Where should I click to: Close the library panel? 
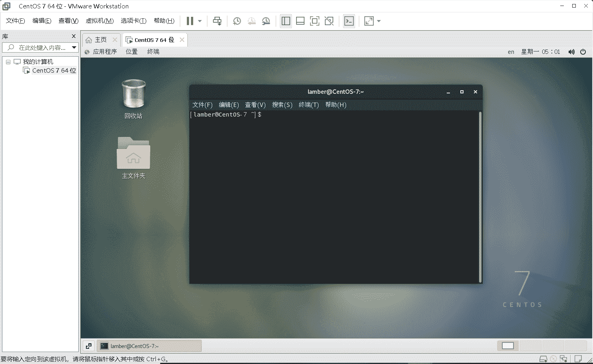point(74,36)
